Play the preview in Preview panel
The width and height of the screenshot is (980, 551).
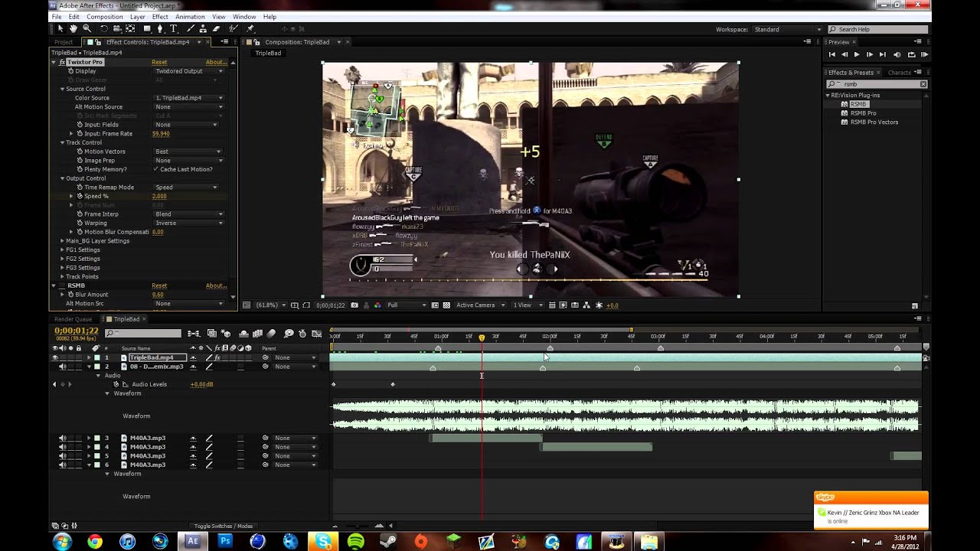pyautogui.click(x=857, y=54)
